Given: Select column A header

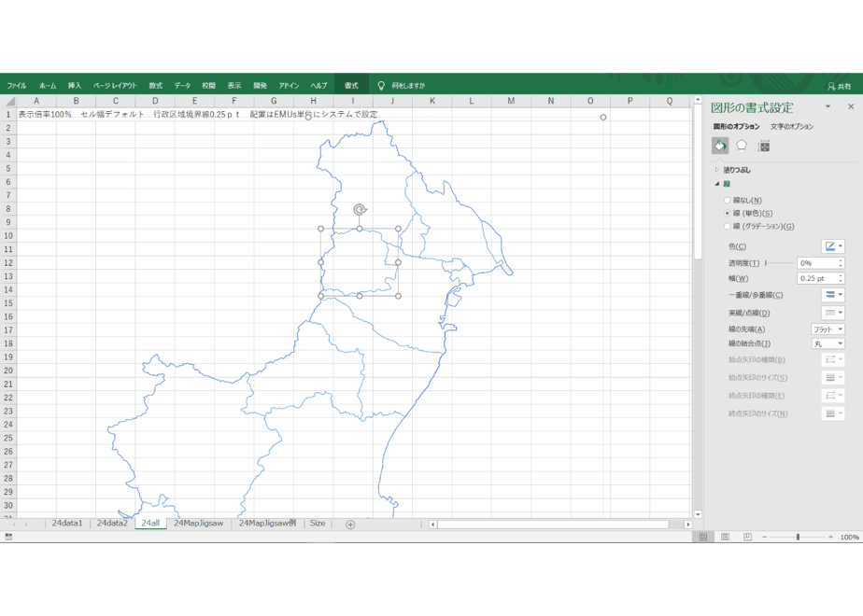Looking at the screenshot, I should (36, 101).
